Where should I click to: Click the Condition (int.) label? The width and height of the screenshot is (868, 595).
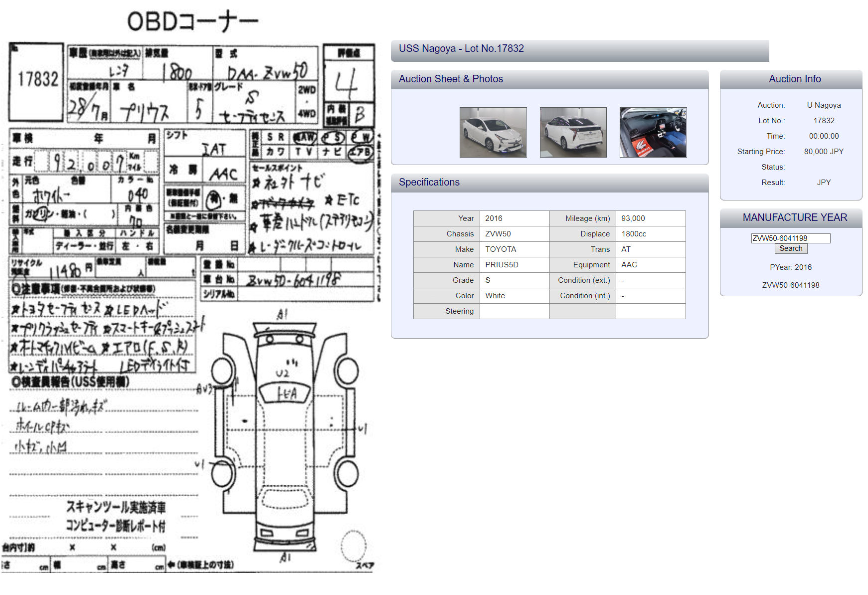(585, 296)
